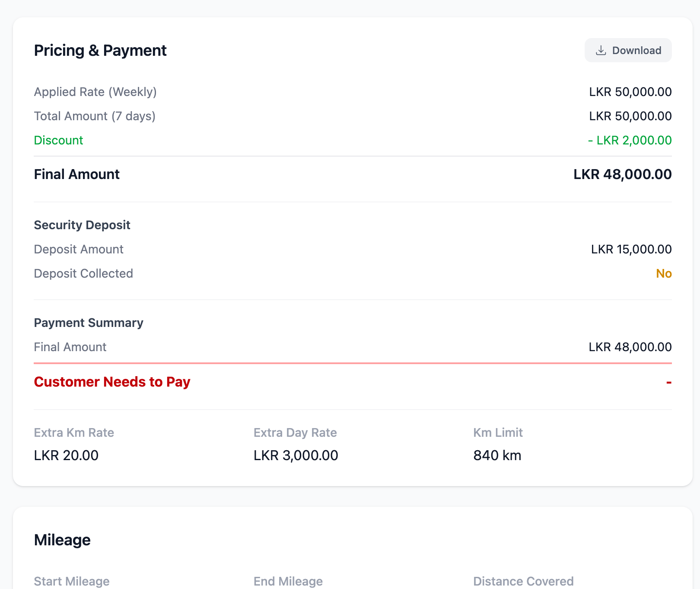This screenshot has width=700, height=589.
Task: Select the Applied Rate (Weekly) row
Action: [95, 92]
